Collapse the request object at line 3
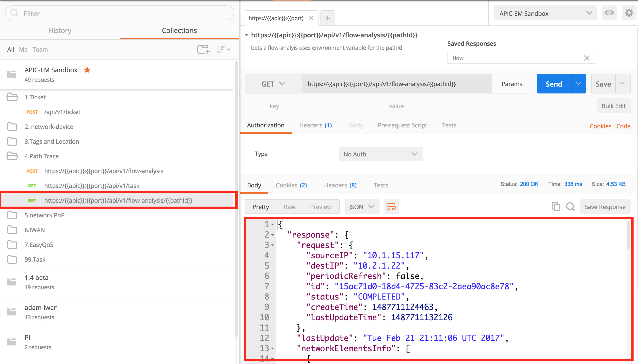This screenshot has width=638, height=364. pyautogui.click(x=272, y=245)
